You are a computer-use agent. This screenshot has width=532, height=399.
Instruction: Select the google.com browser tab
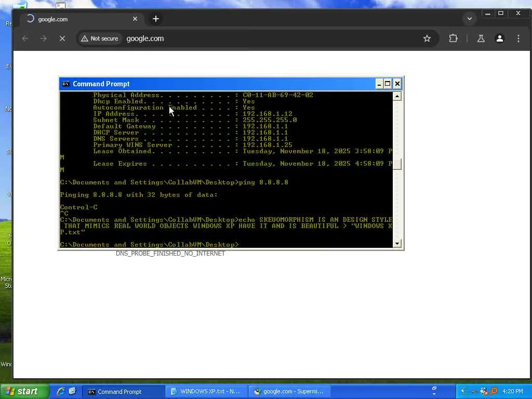[x=82, y=19]
